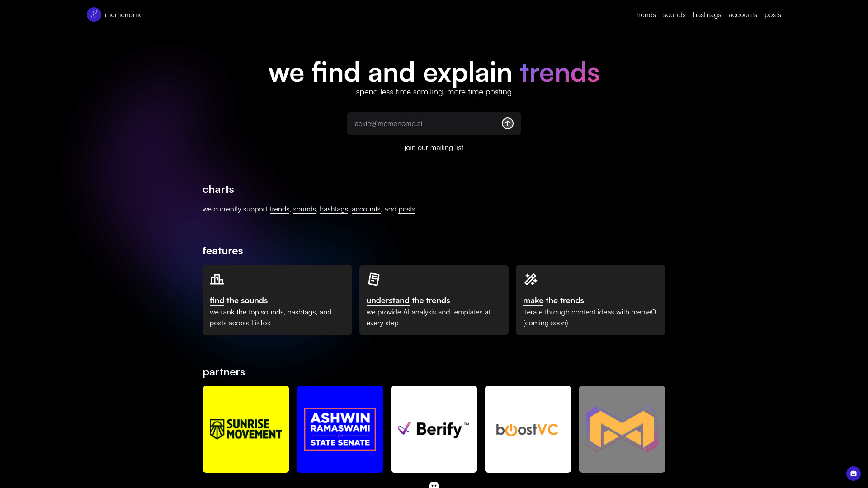Click the mystery M logo partner thumbnail
The height and width of the screenshot is (488, 868).
pyautogui.click(x=622, y=429)
